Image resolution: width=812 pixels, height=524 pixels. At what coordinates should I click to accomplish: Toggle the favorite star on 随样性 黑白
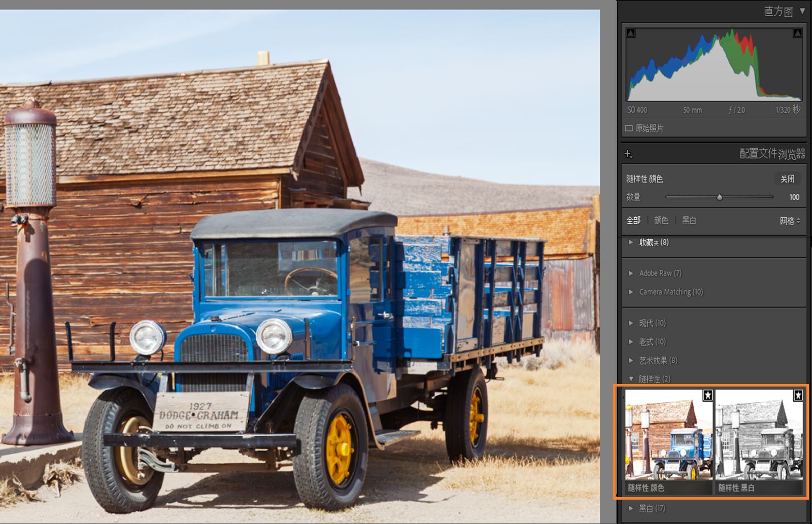[x=798, y=395]
